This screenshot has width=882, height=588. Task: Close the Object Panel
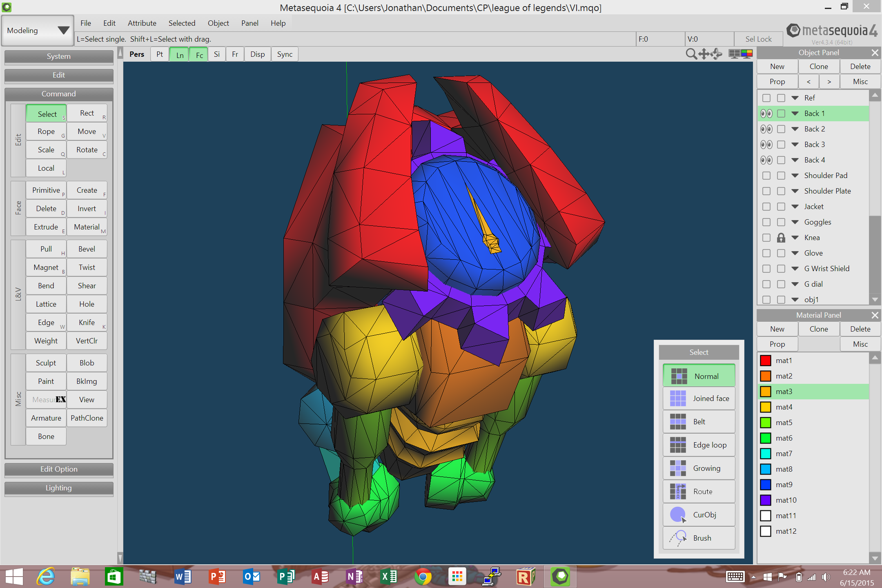point(875,53)
